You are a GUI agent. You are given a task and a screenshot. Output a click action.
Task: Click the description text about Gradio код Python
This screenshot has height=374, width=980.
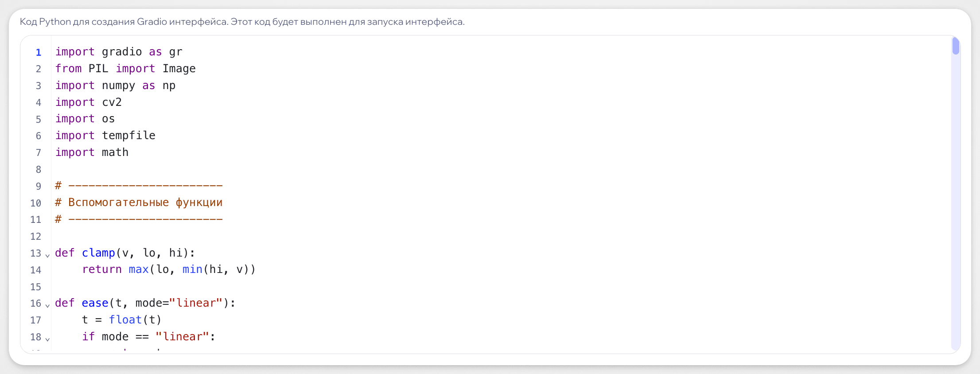pyautogui.click(x=242, y=22)
